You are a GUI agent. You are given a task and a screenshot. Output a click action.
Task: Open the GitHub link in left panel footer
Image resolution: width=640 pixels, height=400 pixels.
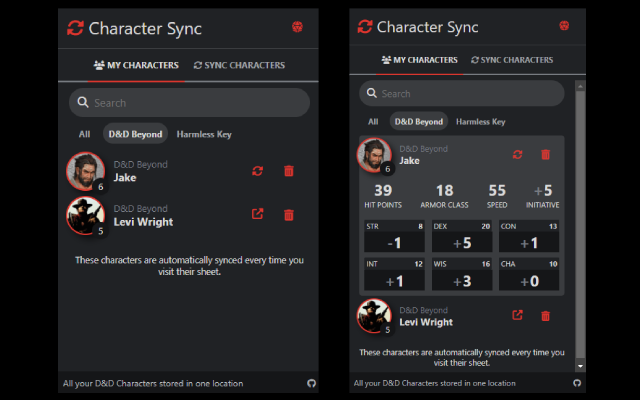[311, 383]
